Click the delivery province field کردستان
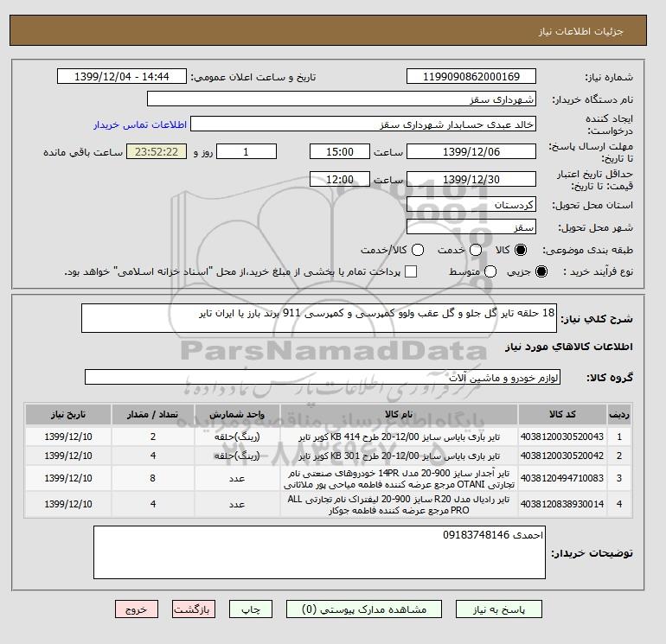The height and width of the screenshot is (644, 666). point(471,205)
